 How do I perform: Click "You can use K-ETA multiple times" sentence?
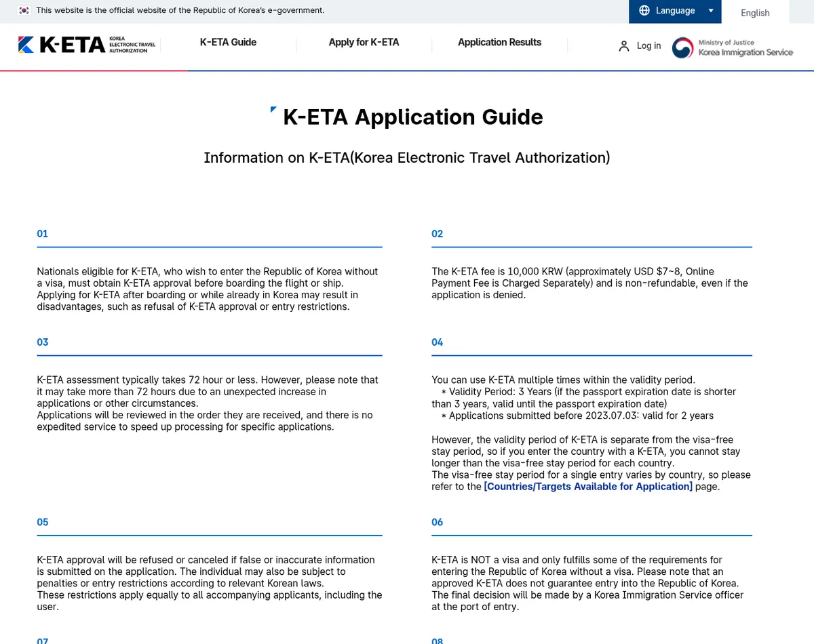(563, 380)
